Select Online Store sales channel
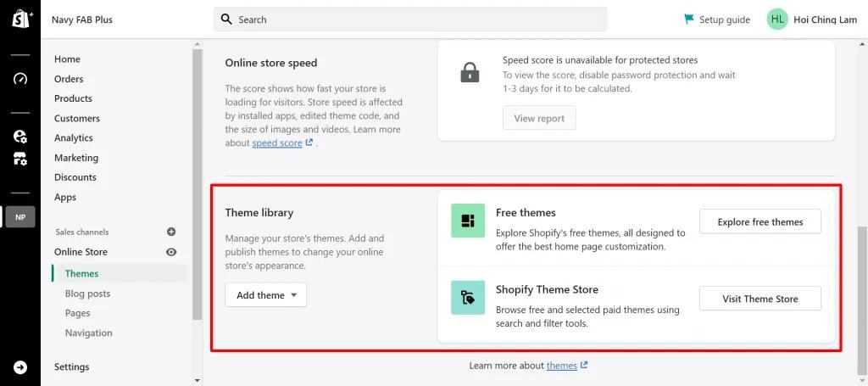Viewport: 868px width, 386px height. point(81,252)
